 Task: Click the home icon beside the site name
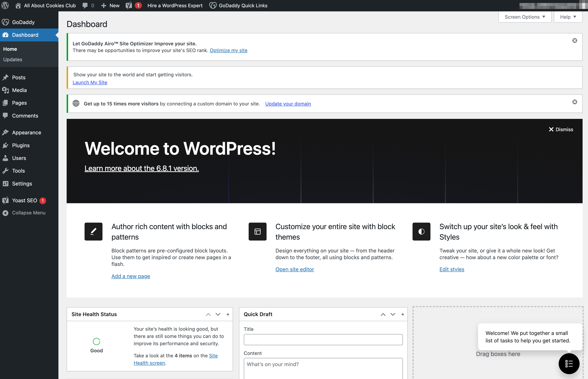(18, 5)
